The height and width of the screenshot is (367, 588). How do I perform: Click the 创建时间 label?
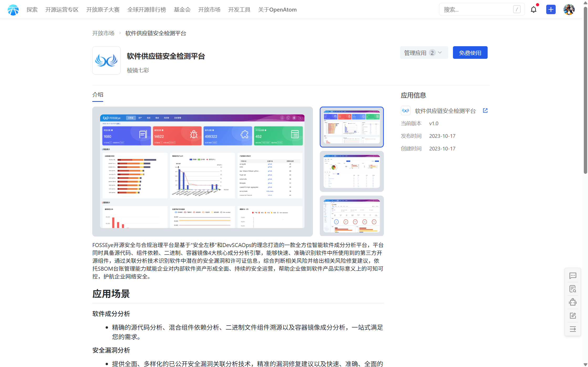[411, 149]
